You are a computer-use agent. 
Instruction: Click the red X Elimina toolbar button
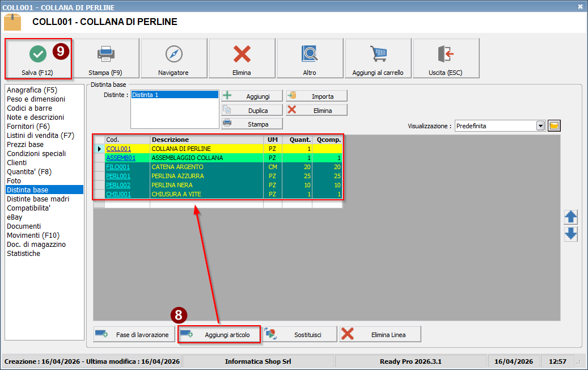(x=242, y=58)
